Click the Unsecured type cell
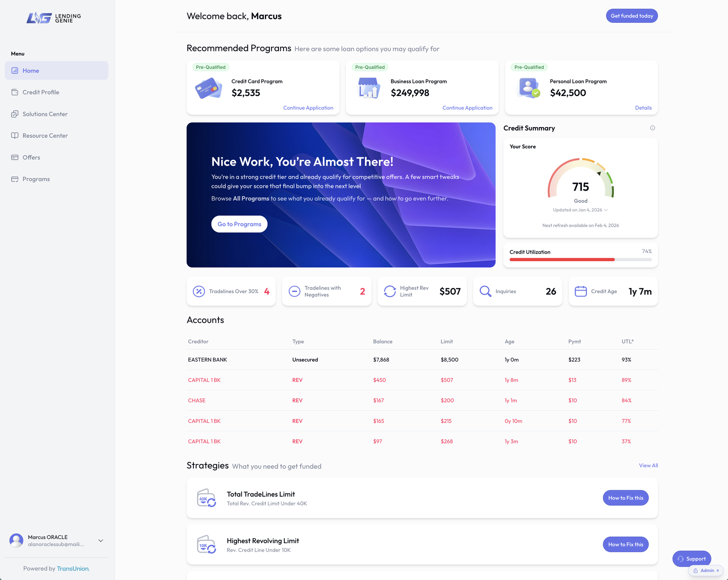This screenshot has height=580, width=728. [x=305, y=360]
